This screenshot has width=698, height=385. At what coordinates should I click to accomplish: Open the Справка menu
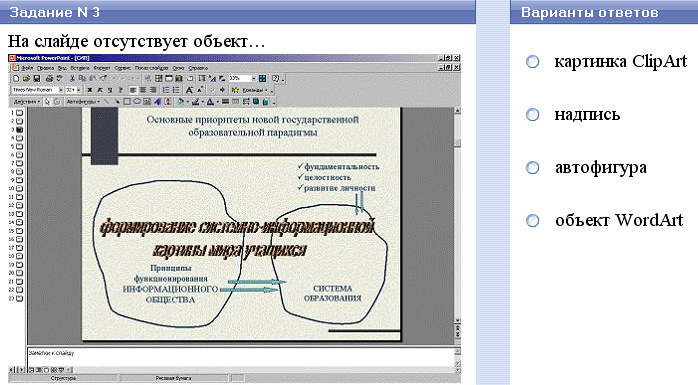click(x=198, y=68)
